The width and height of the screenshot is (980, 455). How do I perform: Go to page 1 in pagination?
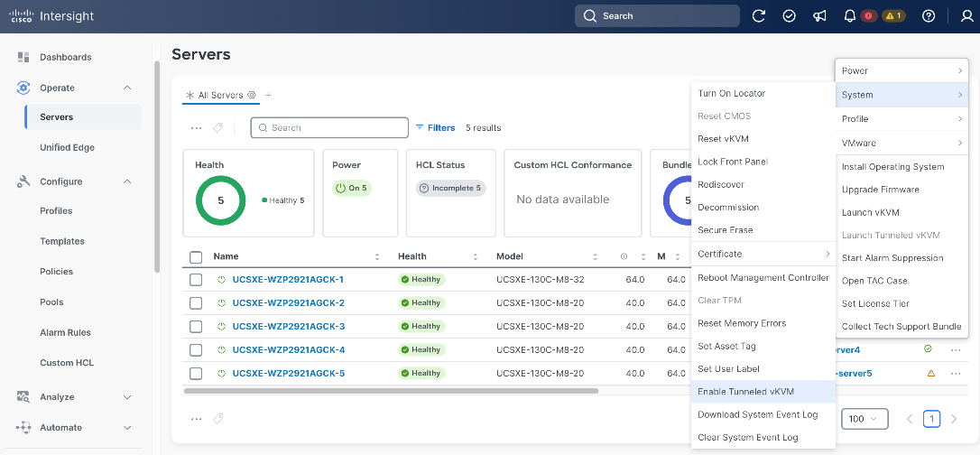coord(931,419)
